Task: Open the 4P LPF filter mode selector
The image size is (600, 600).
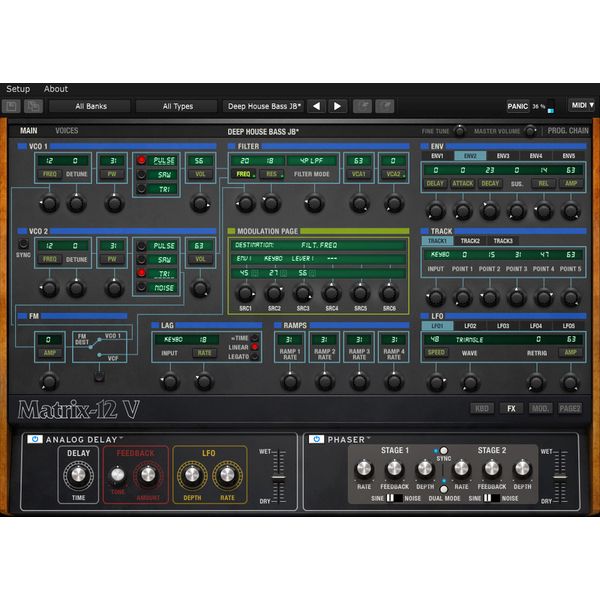Action: 312,161
